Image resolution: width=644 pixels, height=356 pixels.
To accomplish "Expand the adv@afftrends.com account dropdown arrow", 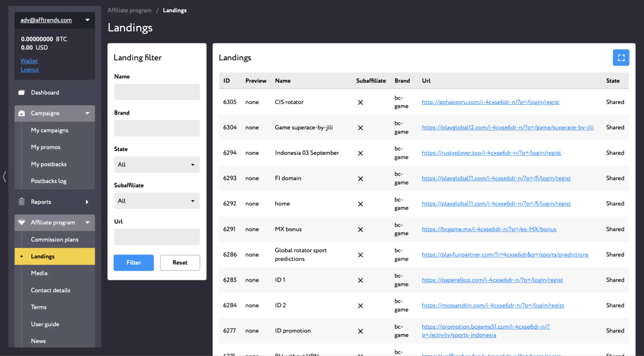I will [87, 20].
